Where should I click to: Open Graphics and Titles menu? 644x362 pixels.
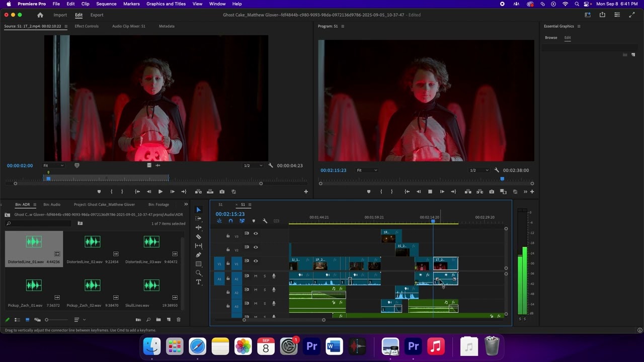[166, 4]
